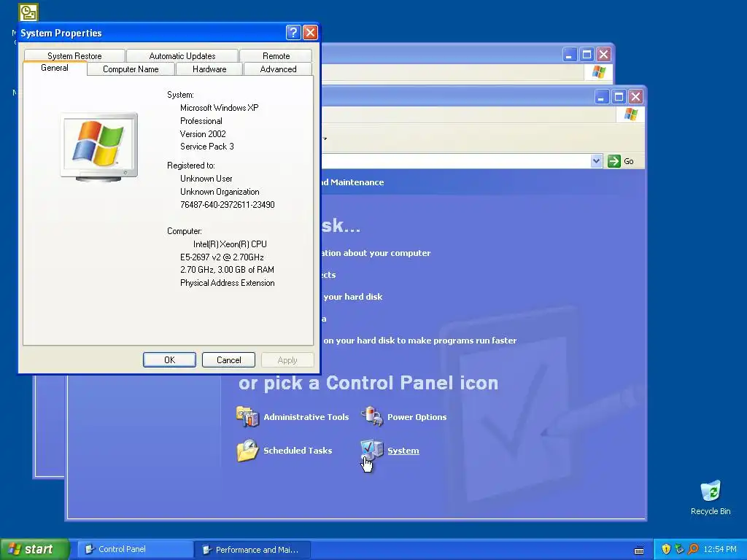The width and height of the screenshot is (747, 560).
Task: Open the Scheduled Tasks folder icon
Action: coord(247,451)
